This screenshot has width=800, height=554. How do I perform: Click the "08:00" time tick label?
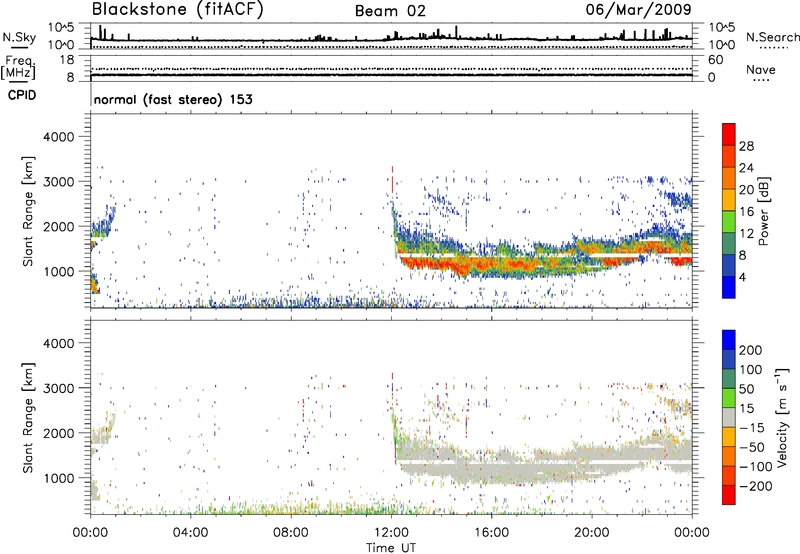point(291,533)
